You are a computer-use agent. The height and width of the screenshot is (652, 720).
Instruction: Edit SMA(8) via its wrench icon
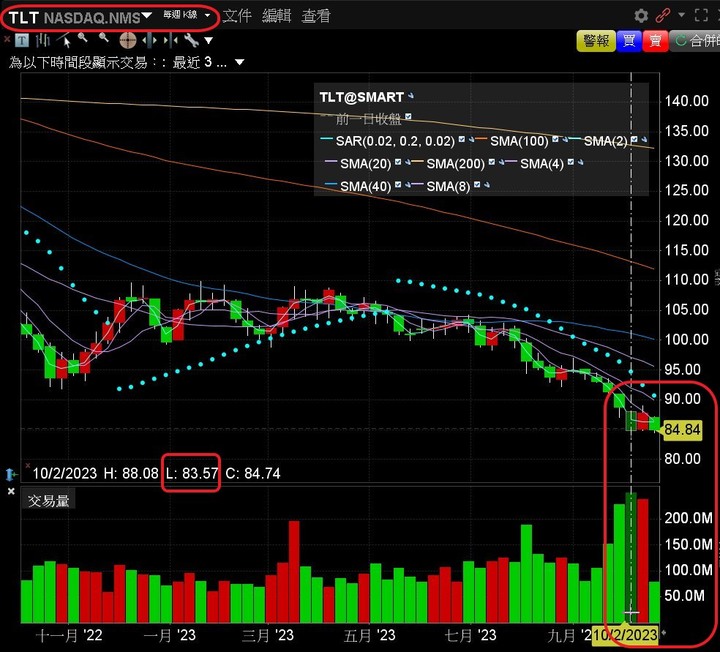[x=486, y=185]
